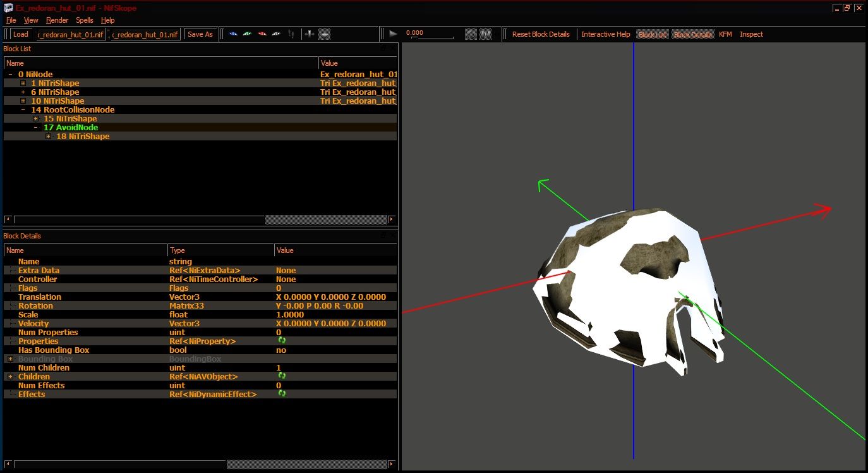The width and height of the screenshot is (868, 473).
Task: Select the Velocity row
Action: point(200,324)
